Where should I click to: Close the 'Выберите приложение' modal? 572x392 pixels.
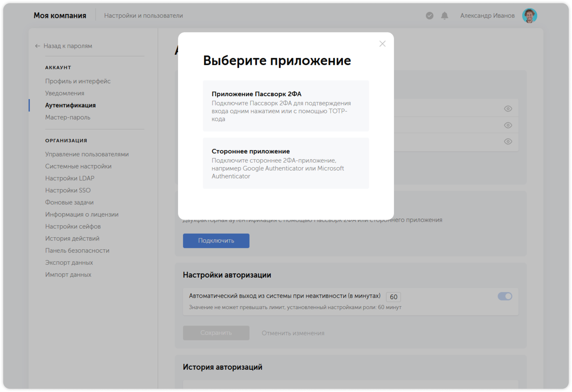pos(382,44)
